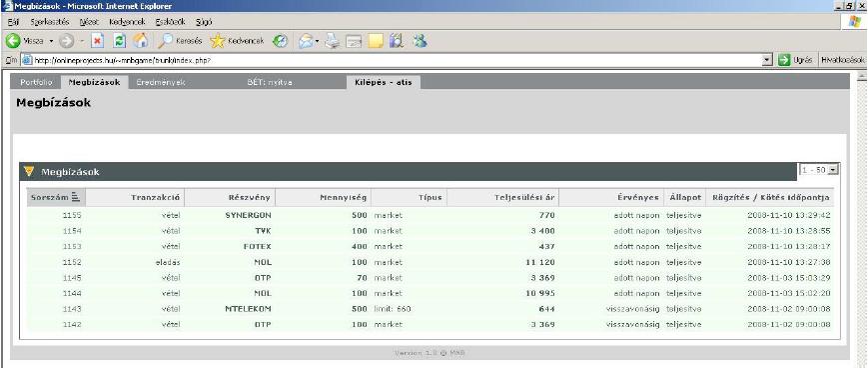The image size is (868, 368).
Task: Click the Research book toolbar icon
Action: pyautogui.click(x=396, y=41)
